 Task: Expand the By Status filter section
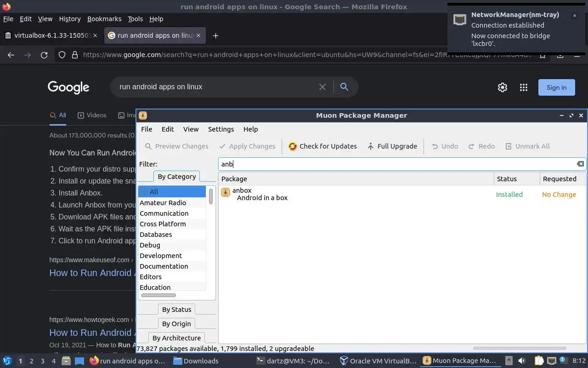coord(176,310)
